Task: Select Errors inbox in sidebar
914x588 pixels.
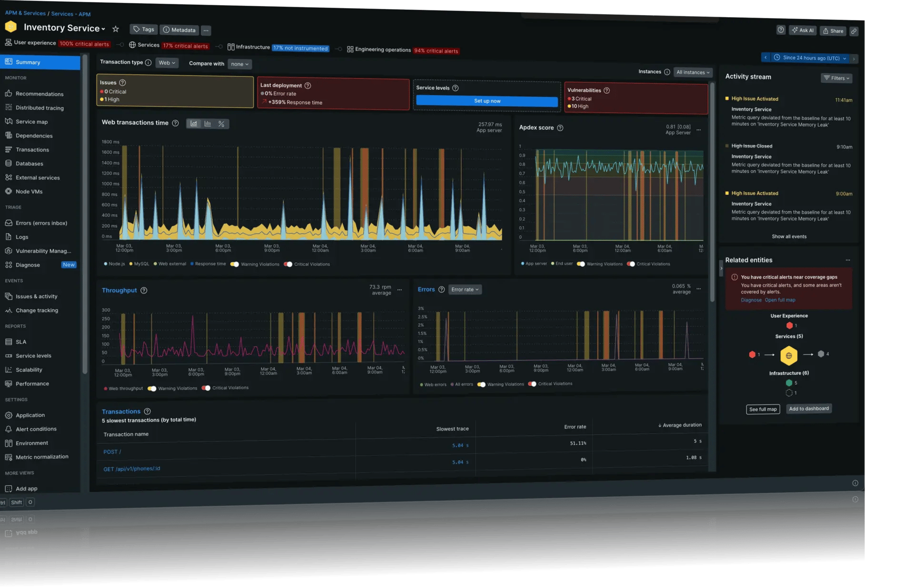Action: tap(41, 223)
